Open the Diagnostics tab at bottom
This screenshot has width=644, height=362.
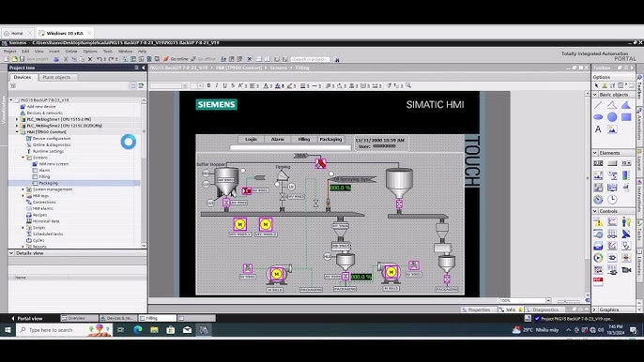(x=545, y=309)
